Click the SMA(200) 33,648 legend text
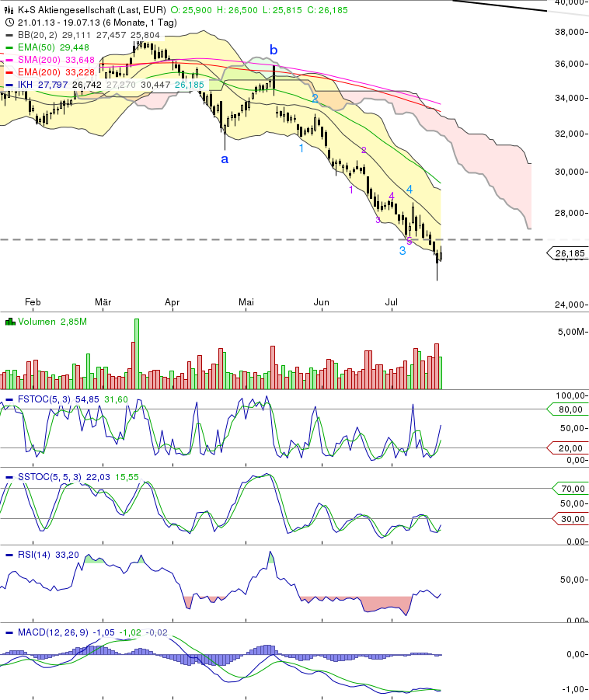589x700 pixels. [56, 61]
